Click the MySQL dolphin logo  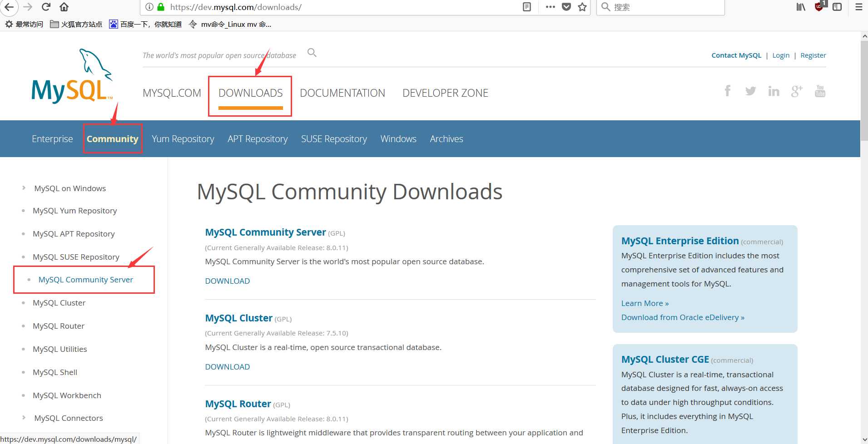[72, 76]
